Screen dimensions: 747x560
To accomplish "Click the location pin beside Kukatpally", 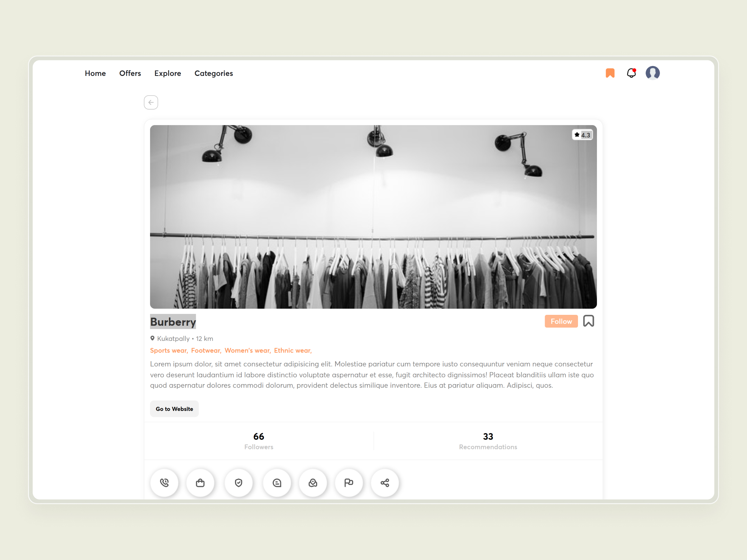I will [153, 338].
